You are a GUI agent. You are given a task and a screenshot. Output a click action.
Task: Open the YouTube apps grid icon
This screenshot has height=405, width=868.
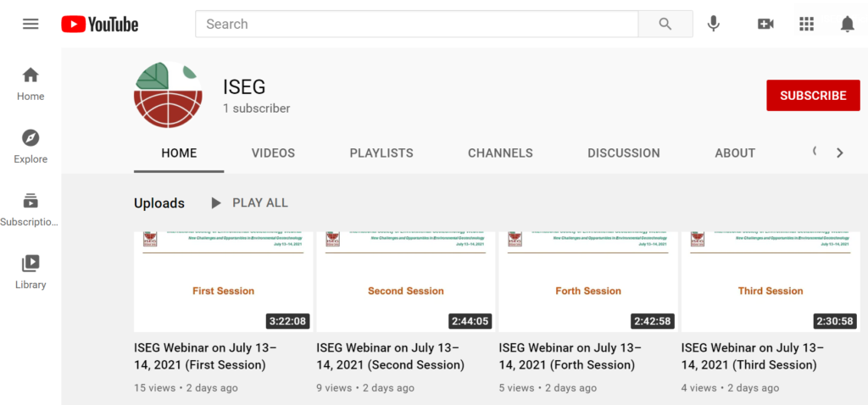point(807,24)
